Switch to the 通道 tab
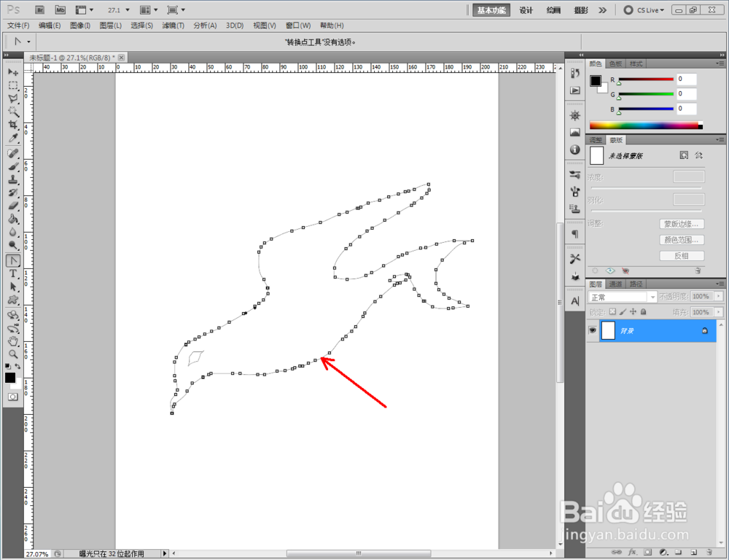Screen dimensions: 729x560 tap(615, 284)
